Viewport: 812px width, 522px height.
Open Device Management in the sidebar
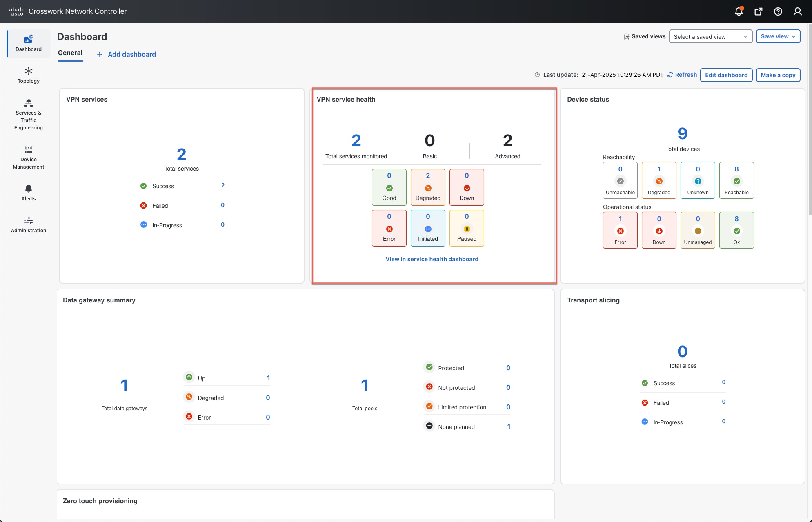coord(29,157)
